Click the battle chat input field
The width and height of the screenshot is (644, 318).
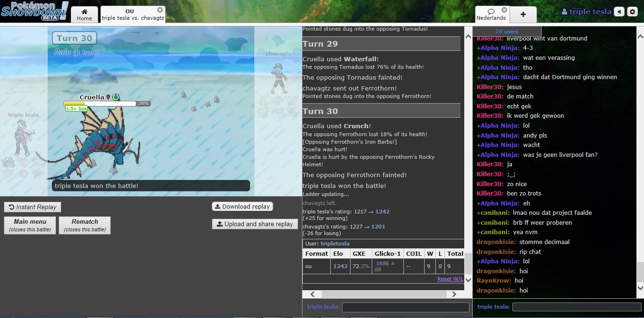point(405,307)
